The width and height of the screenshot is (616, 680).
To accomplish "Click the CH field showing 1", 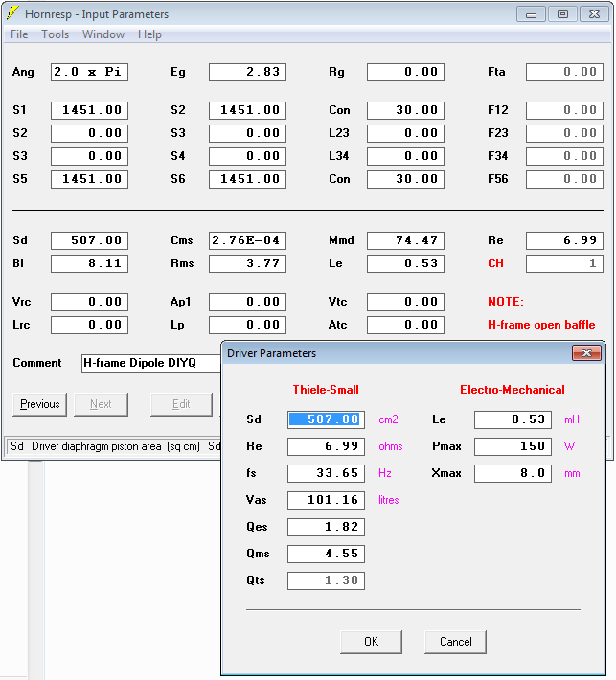I will [565, 263].
